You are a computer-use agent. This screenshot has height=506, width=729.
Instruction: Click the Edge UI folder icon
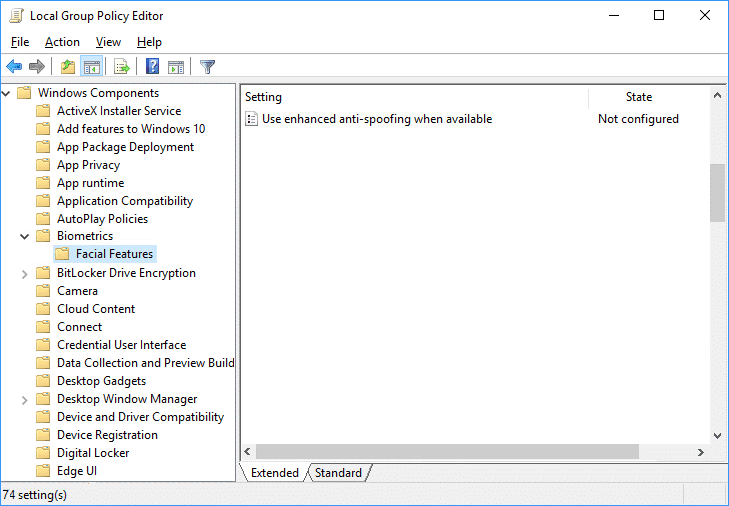click(x=43, y=471)
